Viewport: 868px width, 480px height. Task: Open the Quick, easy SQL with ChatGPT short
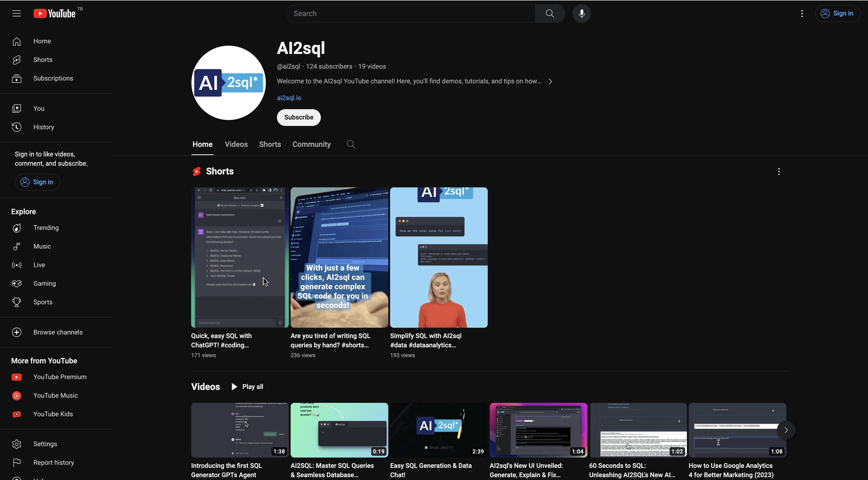pyautogui.click(x=239, y=258)
